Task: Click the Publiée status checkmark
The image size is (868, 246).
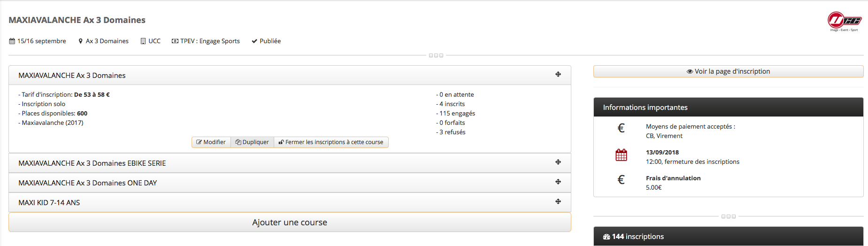Action: point(254,41)
